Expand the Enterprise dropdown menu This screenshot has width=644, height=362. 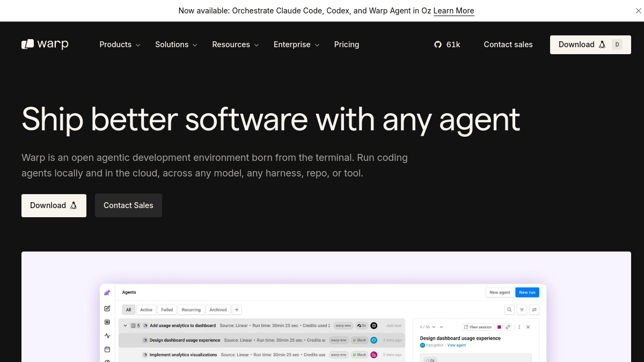point(297,45)
